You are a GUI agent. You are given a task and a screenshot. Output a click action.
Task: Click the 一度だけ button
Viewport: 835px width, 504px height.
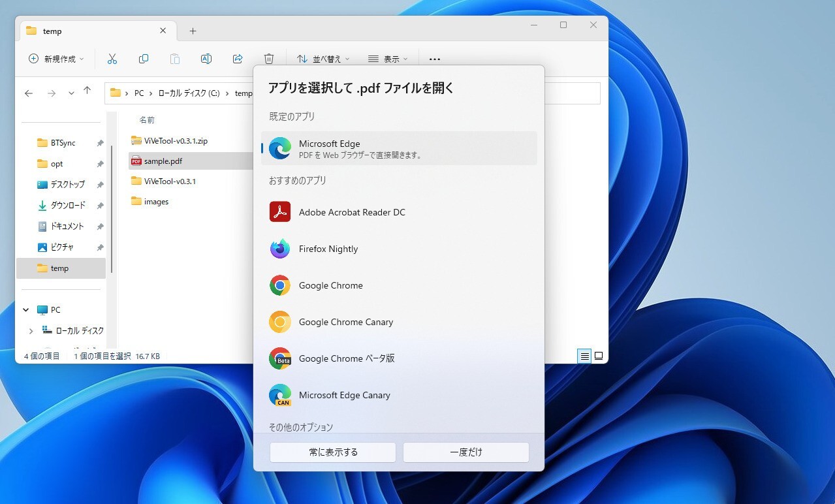[x=465, y=452]
